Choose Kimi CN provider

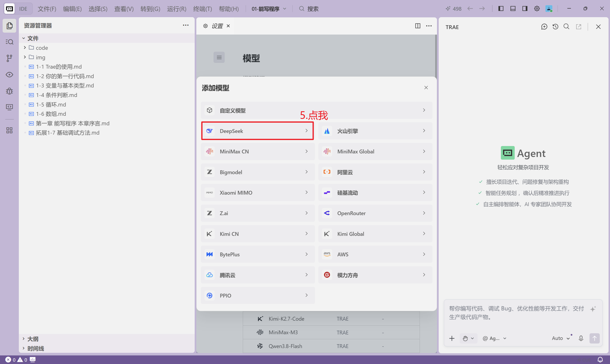point(258,234)
